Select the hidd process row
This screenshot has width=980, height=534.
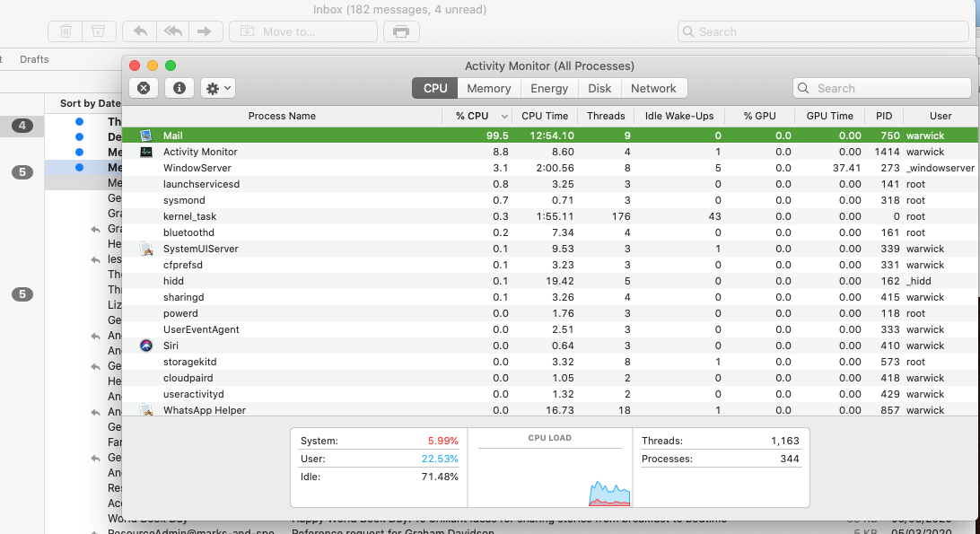[x=550, y=282]
